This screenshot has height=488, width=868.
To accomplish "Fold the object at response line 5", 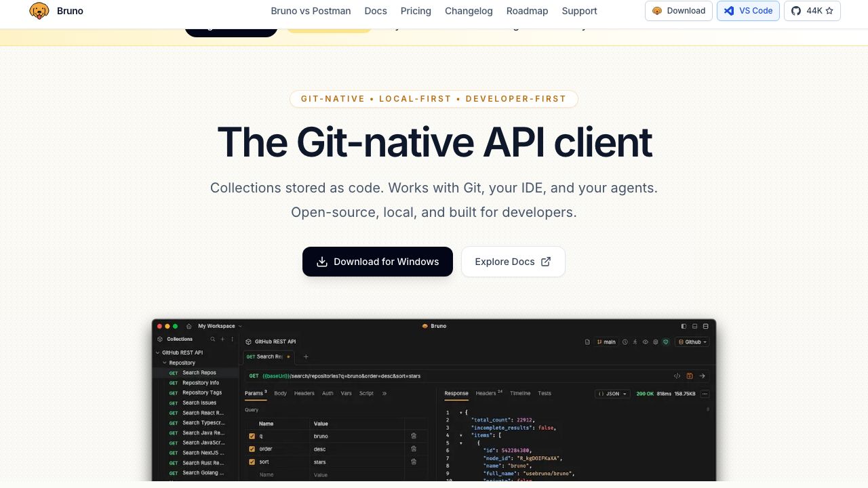I will pos(461,443).
